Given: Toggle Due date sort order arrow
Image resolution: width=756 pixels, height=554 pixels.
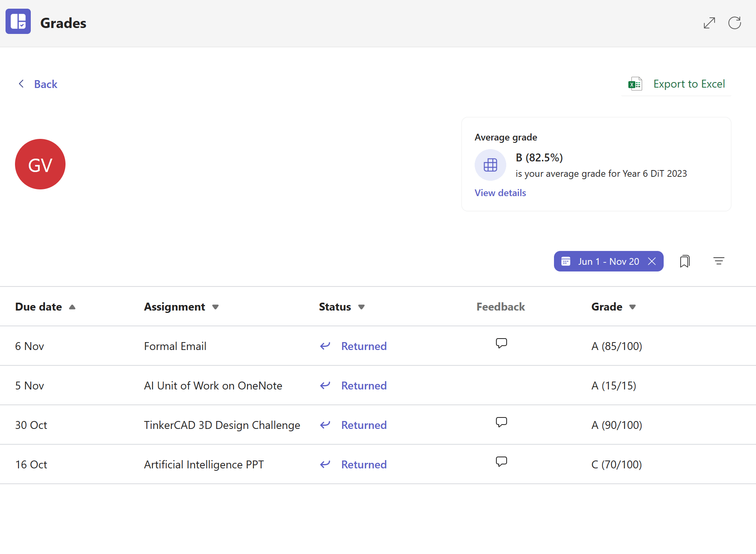Looking at the screenshot, I should click(72, 307).
